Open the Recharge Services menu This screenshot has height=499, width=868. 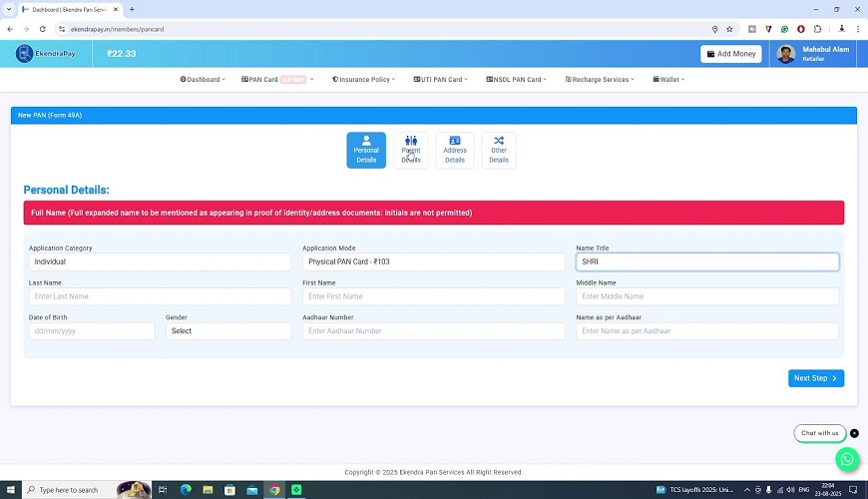(600, 79)
